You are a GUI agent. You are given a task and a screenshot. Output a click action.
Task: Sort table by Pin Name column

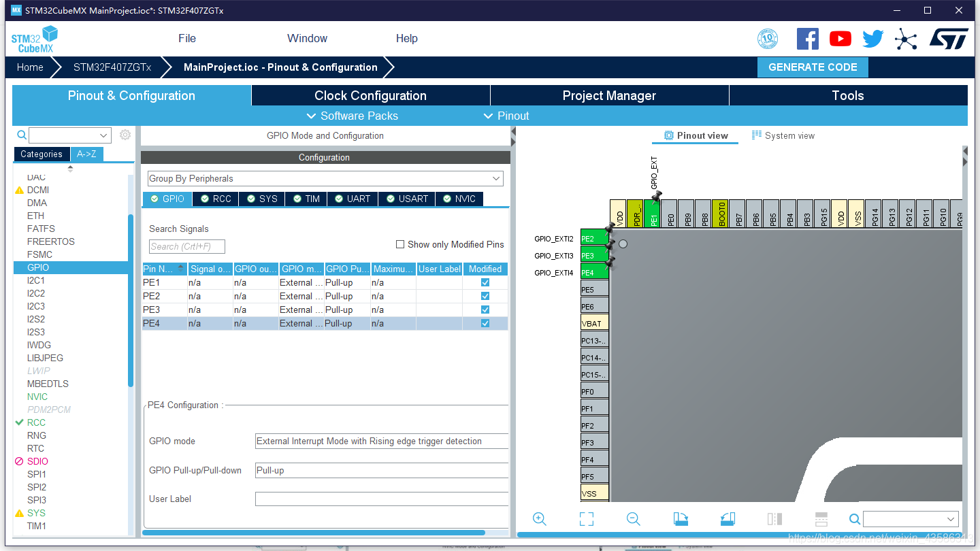click(x=164, y=269)
